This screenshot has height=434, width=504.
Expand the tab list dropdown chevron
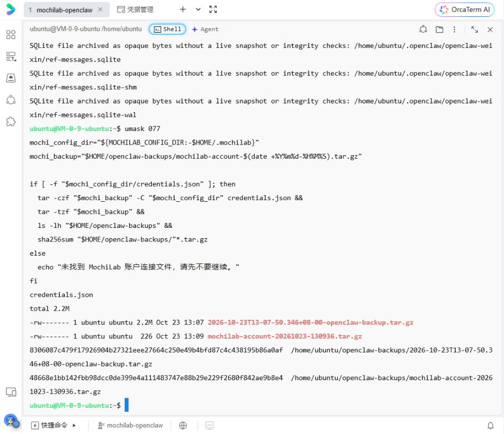click(198, 9)
